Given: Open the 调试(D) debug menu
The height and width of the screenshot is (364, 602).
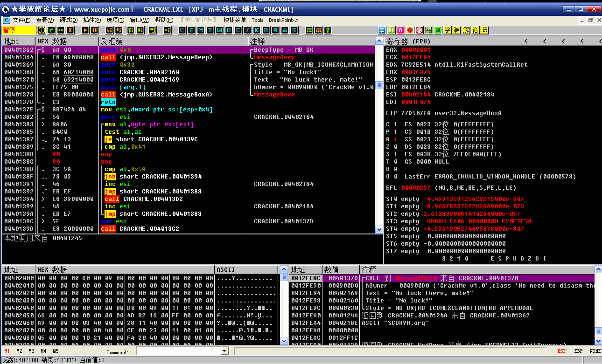Looking at the screenshot, I should 69,20.
